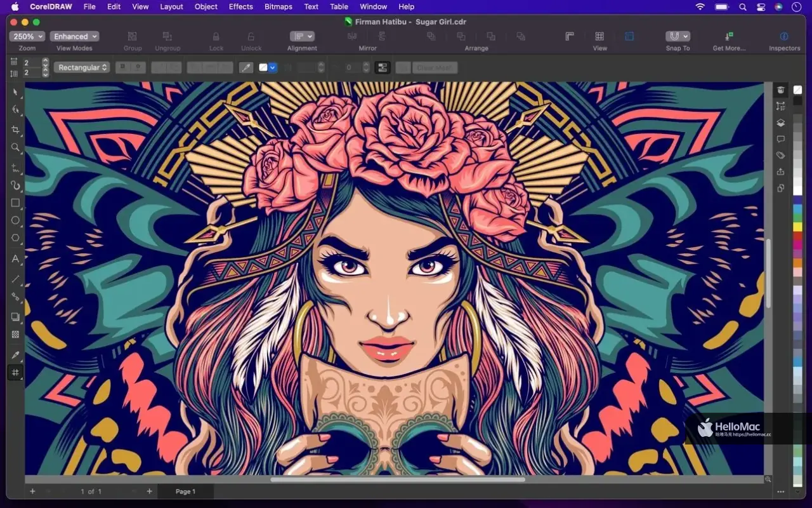Open the Apple menu
The width and height of the screenshot is (812, 508).
click(15, 6)
